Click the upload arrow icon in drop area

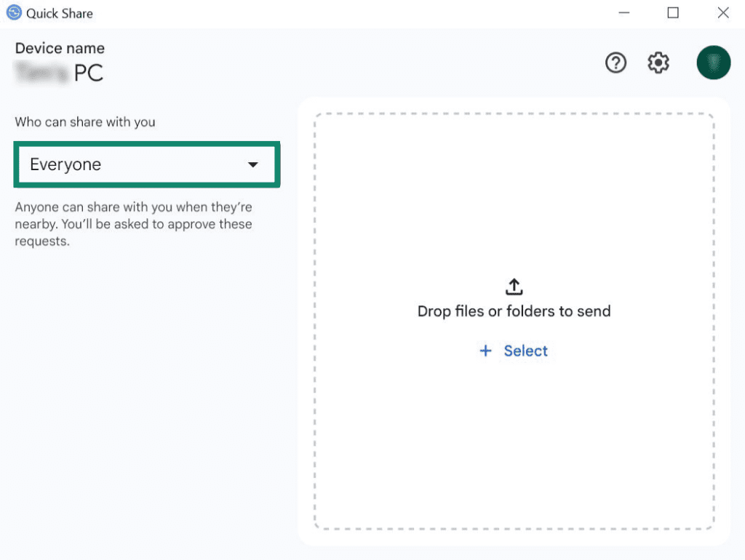[x=514, y=287]
